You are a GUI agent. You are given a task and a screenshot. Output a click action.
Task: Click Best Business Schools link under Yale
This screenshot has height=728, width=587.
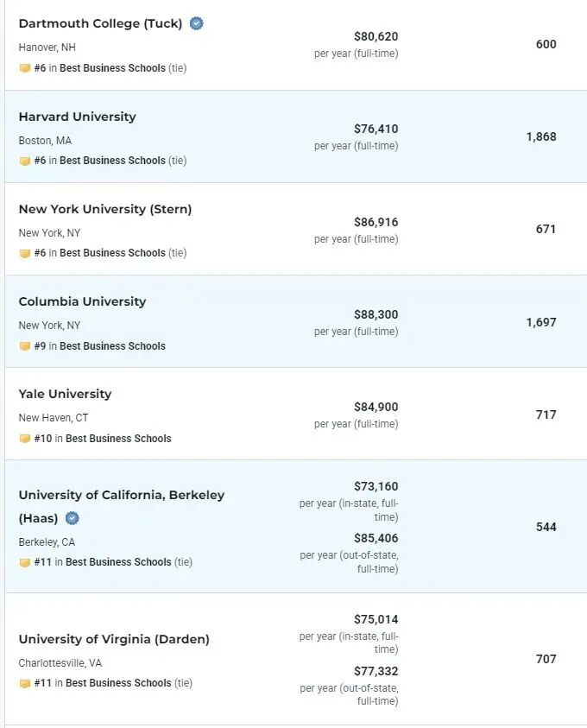tap(118, 439)
